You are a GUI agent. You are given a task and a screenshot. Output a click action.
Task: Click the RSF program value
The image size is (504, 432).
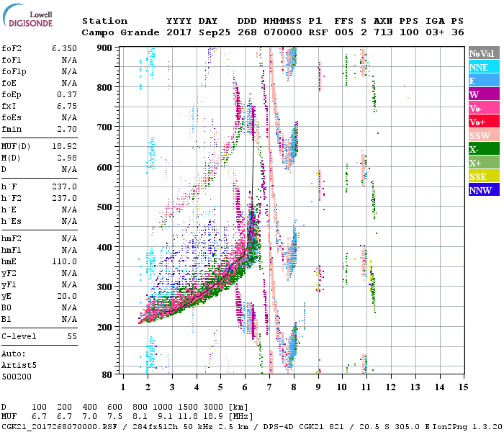(x=318, y=32)
